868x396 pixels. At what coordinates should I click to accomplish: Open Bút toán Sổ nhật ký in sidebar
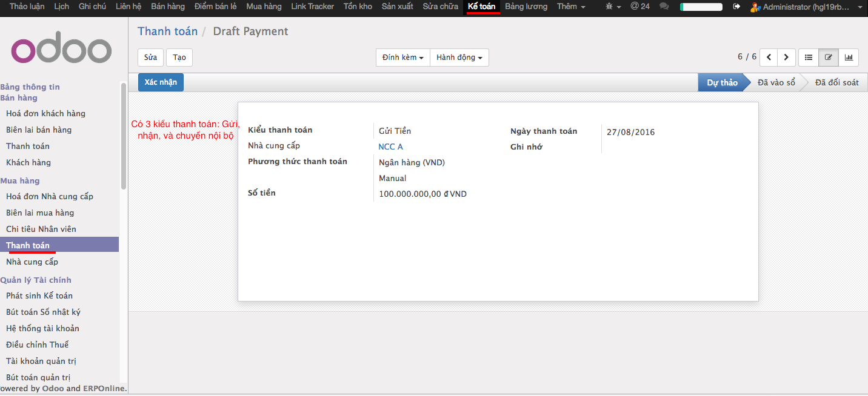pyautogui.click(x=43, y=312)
